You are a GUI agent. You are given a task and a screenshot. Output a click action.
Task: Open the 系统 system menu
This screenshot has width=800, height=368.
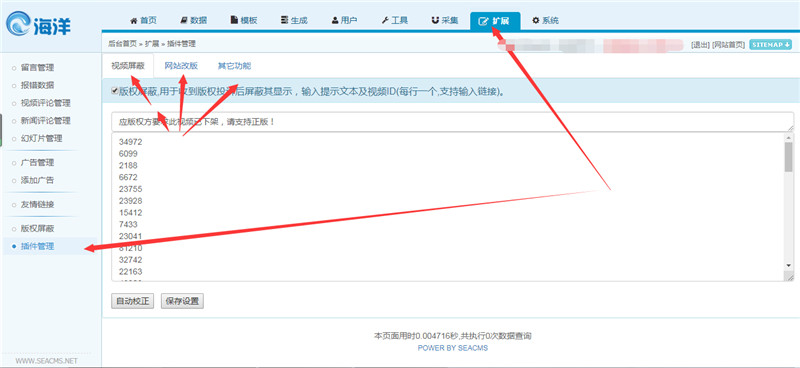pyautogui.click(x=545, y=20)
